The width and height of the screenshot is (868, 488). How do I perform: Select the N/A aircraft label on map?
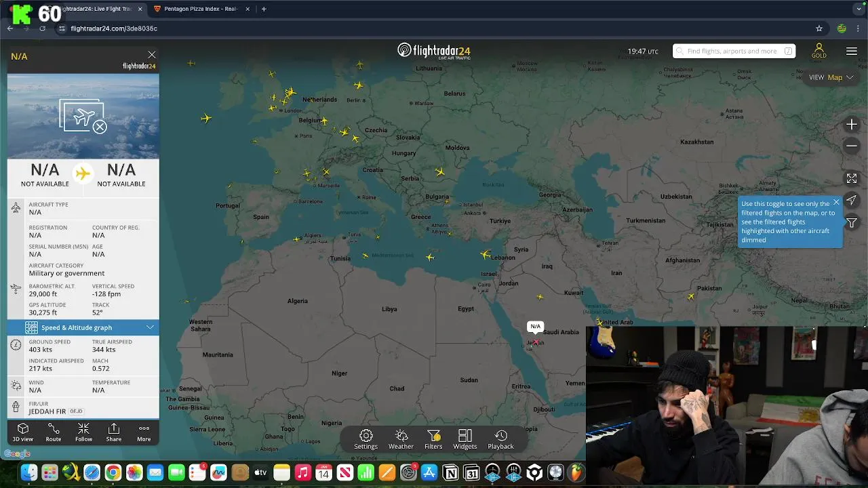coord(535,327)
